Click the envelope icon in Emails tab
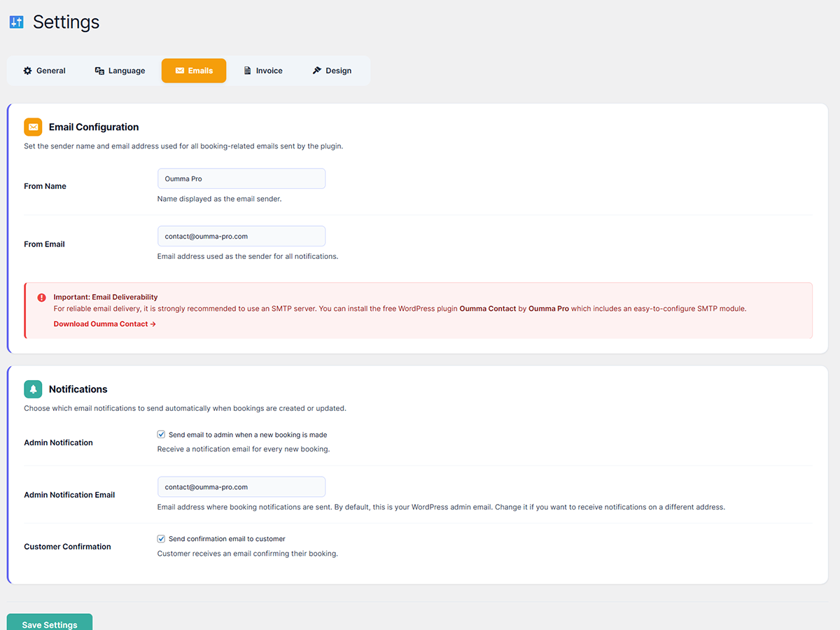This screenshot has height=630, width=840. click(180, 71)
